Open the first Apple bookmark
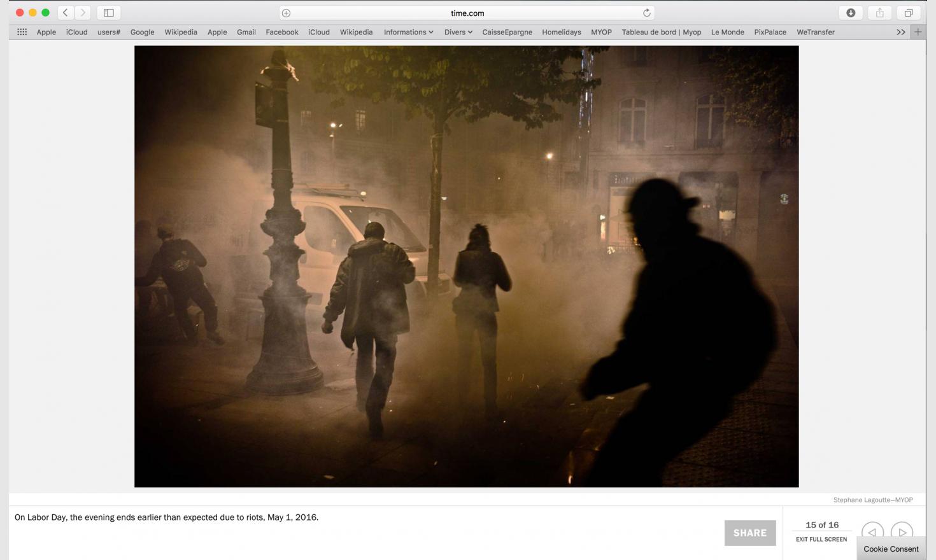 click(46, 32)
